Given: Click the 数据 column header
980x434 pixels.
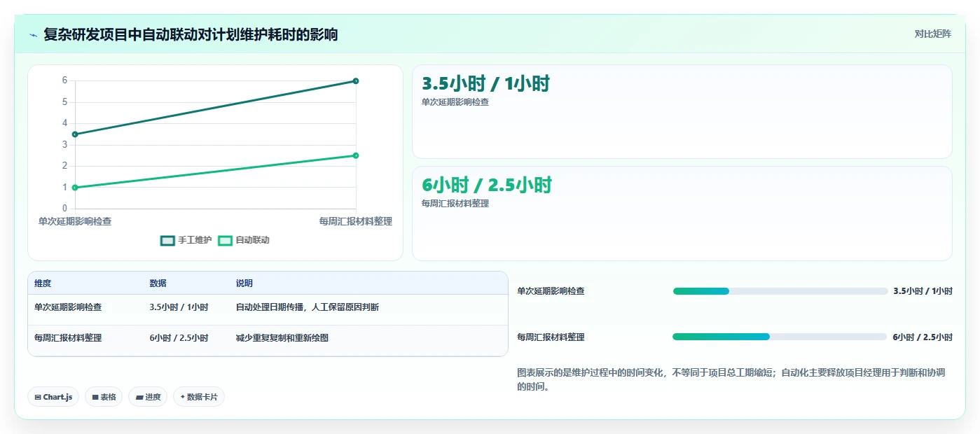Looking at the screenshot, I should 158,283.
